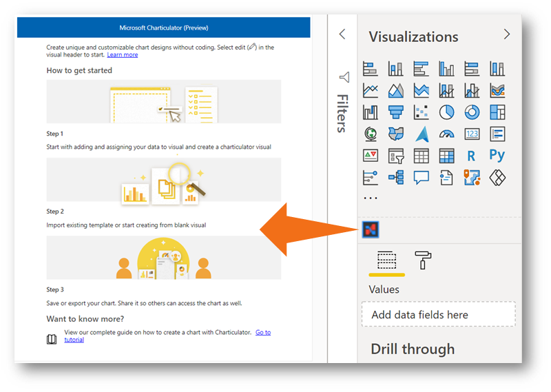551x392 pixels.
Task: Insert the Power Apps visual
Action: pos(497,178)
